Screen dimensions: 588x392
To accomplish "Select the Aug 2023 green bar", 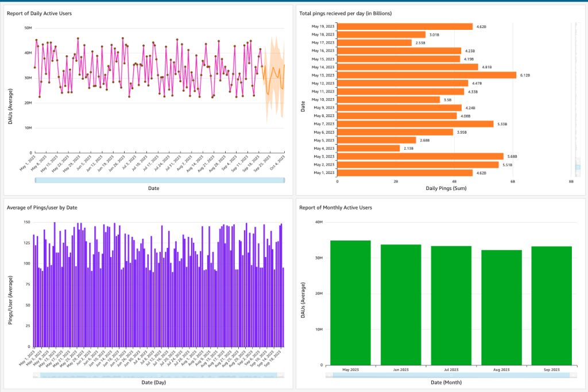I will point(501,307).
